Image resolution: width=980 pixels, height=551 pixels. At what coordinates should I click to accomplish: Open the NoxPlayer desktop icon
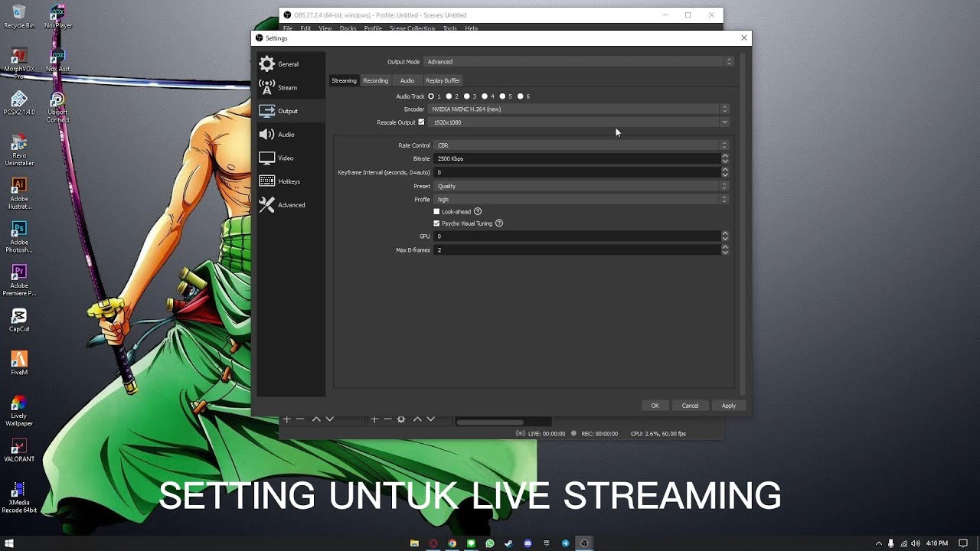[x=58, y=17]
